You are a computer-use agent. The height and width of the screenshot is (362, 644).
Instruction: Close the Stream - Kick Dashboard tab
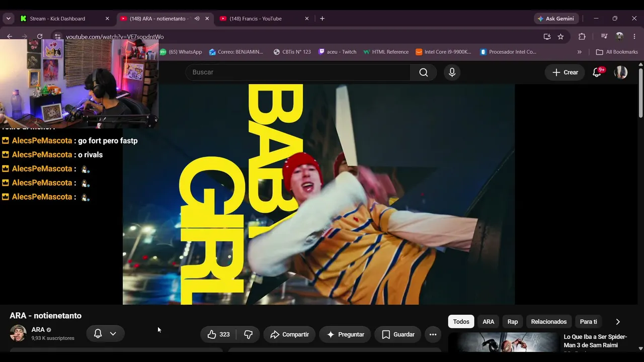pos(107,19)
